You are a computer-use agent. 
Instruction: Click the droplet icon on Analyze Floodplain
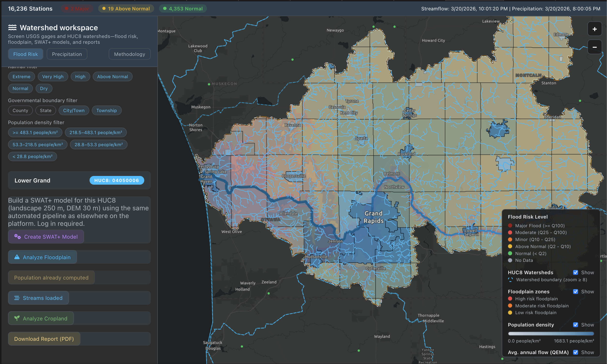pyautogui.click(x=17, y=257)
